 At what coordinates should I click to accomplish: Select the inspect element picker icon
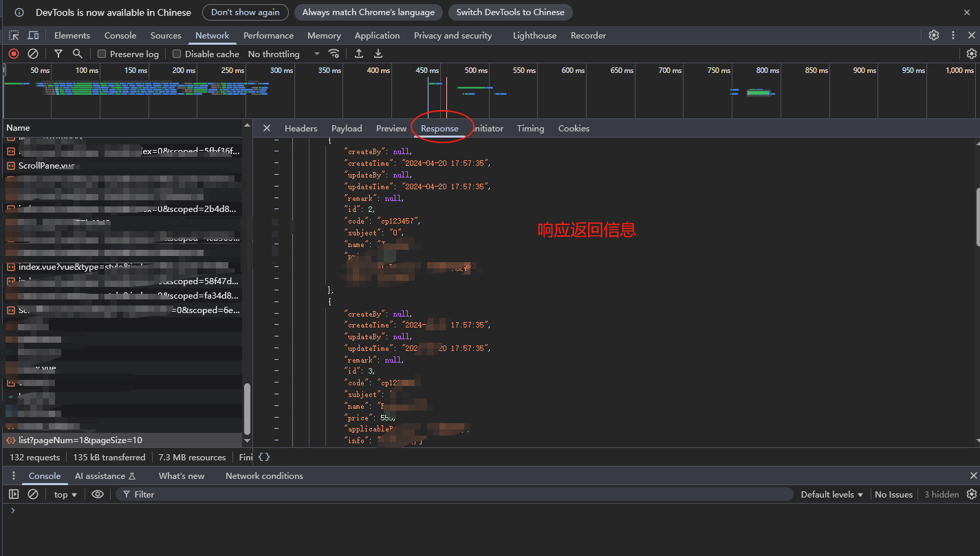tap(14, 35)
